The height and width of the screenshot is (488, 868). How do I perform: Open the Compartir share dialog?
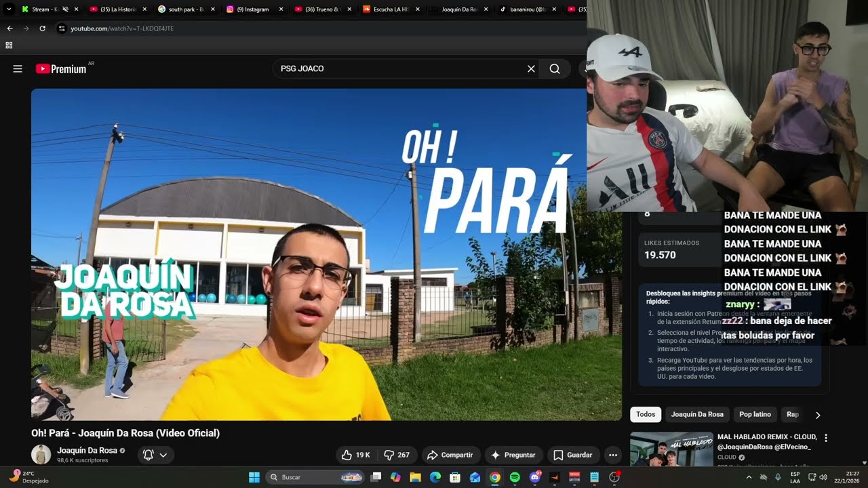(x=450, y=455)
